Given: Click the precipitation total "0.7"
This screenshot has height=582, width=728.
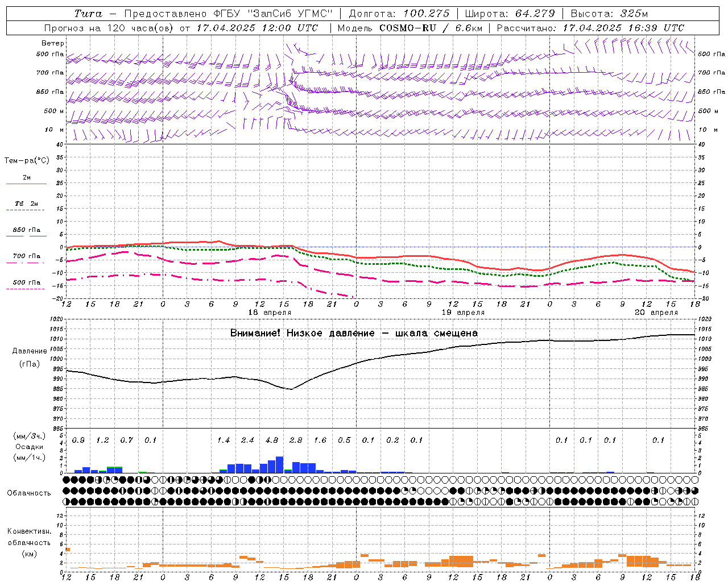Looking at the screenshot, I should point(126,440).
